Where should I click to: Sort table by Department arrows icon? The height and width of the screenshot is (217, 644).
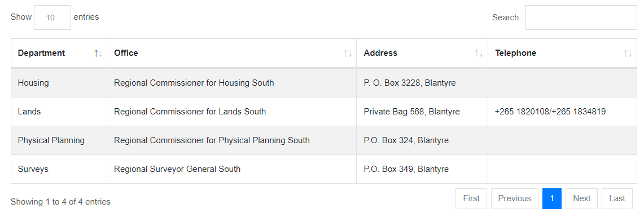point(98,53)
